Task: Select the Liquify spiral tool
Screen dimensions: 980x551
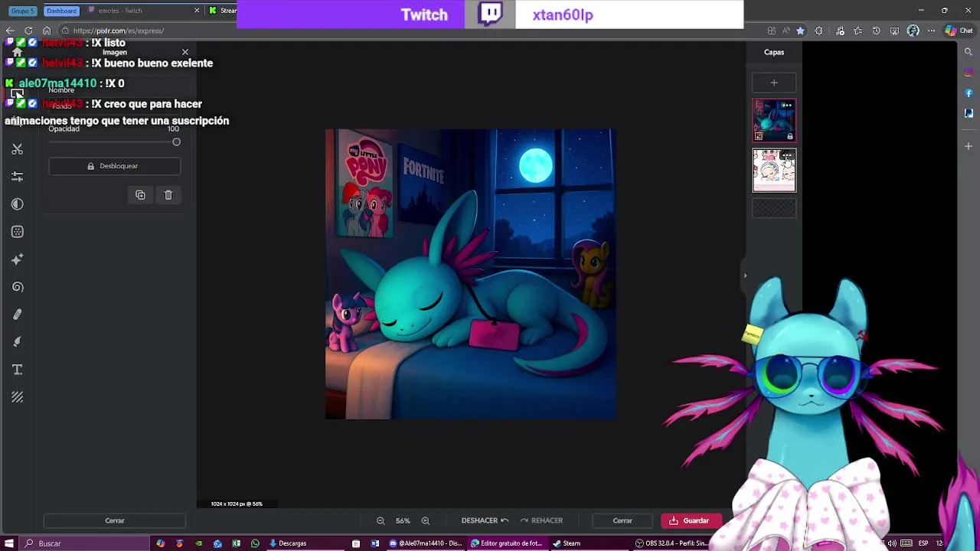Action: click(x=17, y=287)
